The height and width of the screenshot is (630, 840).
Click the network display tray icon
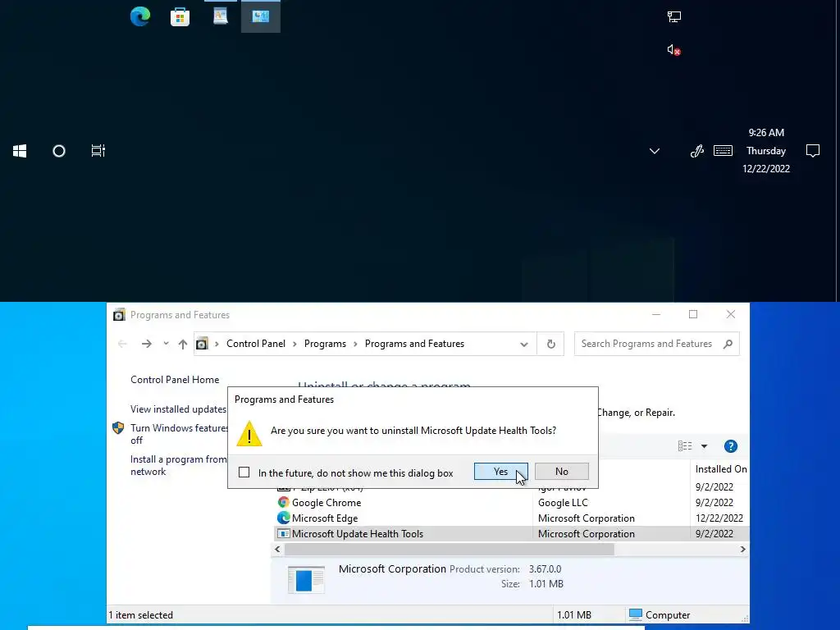pyautogui.click(x=674, y=16)
